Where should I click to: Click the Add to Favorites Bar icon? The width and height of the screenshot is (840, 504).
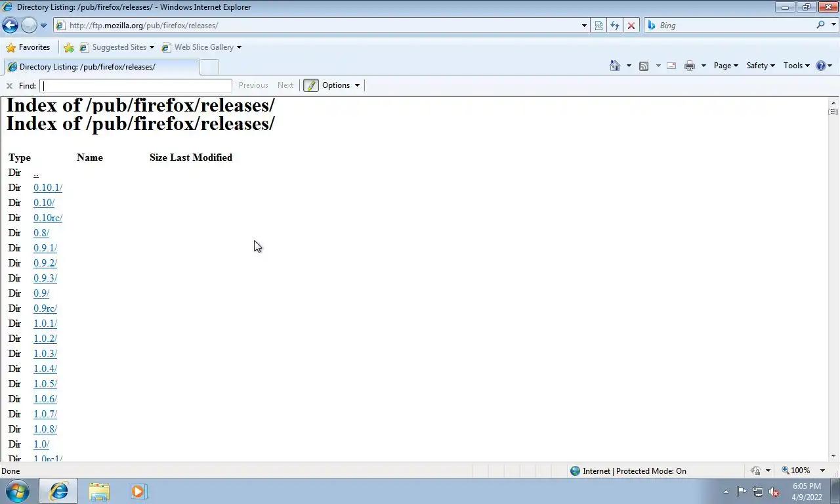pyautogui.click(x=69, y=47)
